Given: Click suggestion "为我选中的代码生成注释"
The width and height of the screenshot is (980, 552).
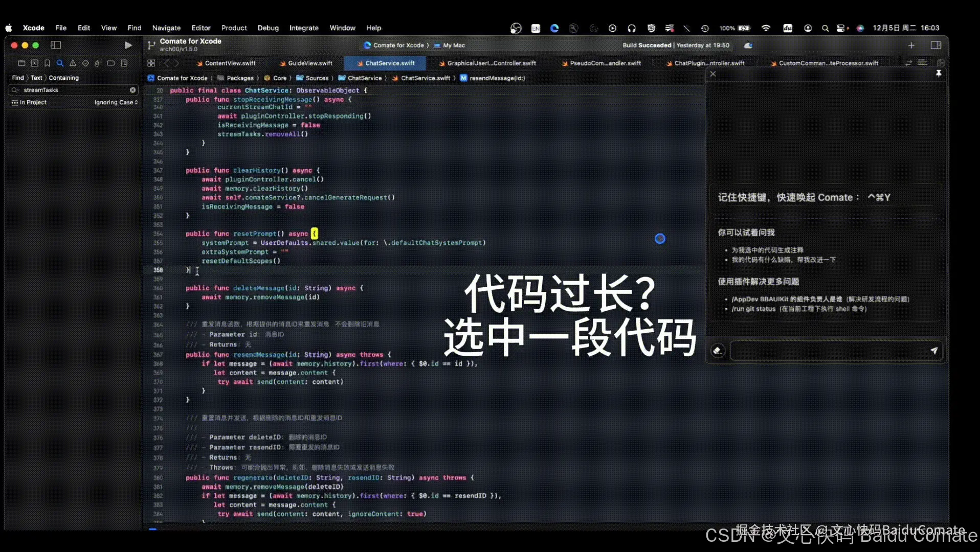Looking at the screenshot, I should coord(767,250).
